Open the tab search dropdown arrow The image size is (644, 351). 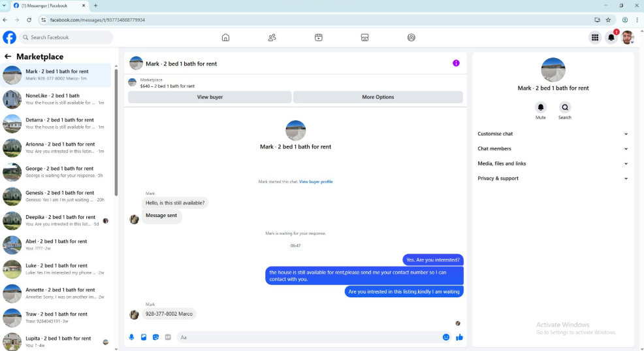point(4,6)
